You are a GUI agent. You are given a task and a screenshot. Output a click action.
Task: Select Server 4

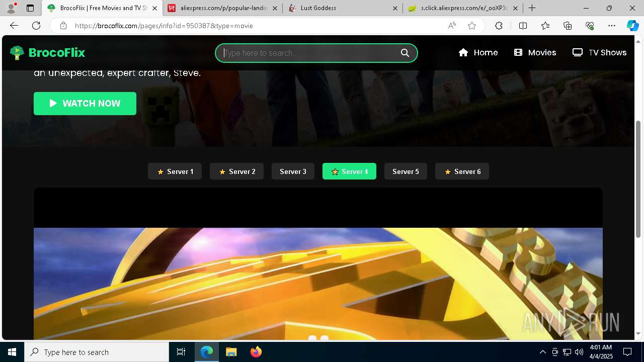(x=349, y=171)
